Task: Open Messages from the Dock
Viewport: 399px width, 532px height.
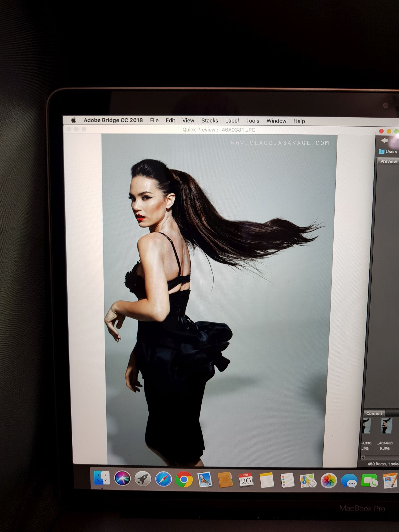Action: tap(349, 481)
